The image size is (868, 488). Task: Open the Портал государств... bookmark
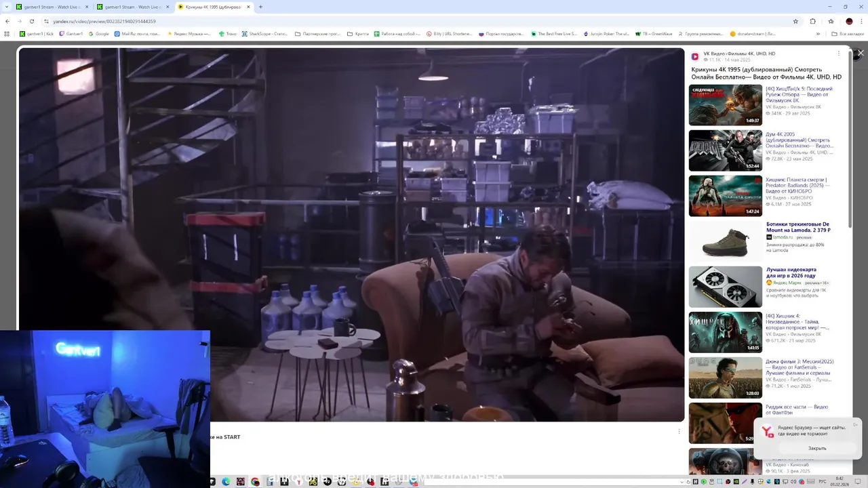(501, 33)
